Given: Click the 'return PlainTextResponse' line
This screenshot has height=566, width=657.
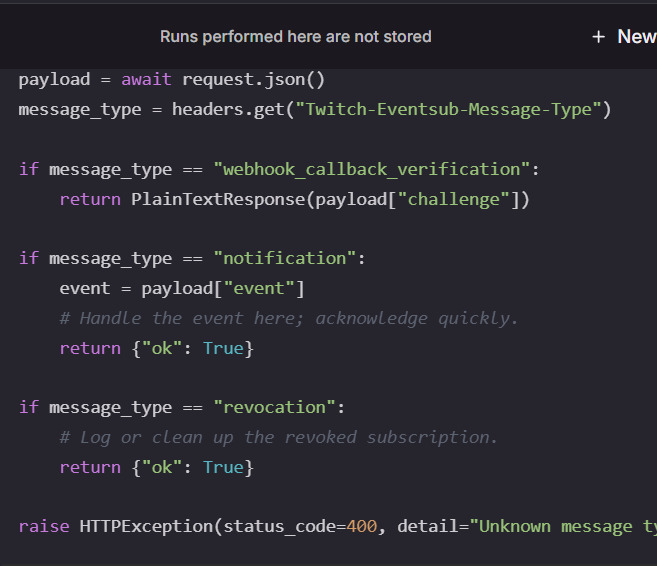Looking at the screenshot, I should point(295,199).
